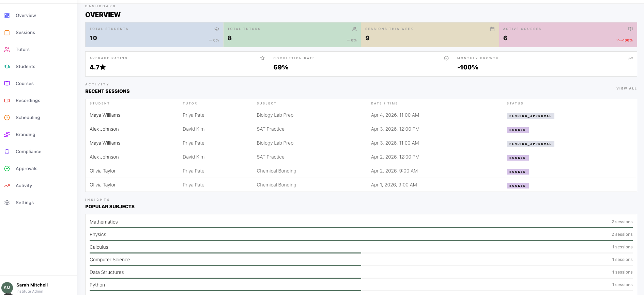Click the Recordings camera icon
Viewport: 644px width, 295px height.
coord(7,101)
